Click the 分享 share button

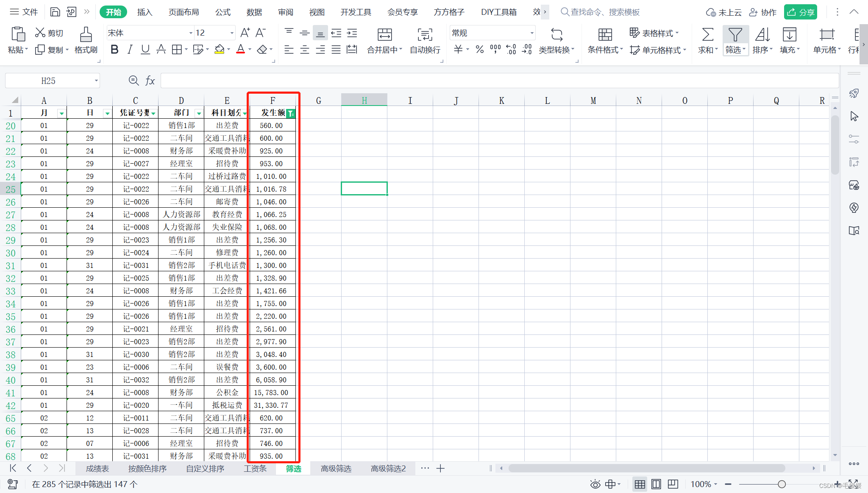(800, 12)
